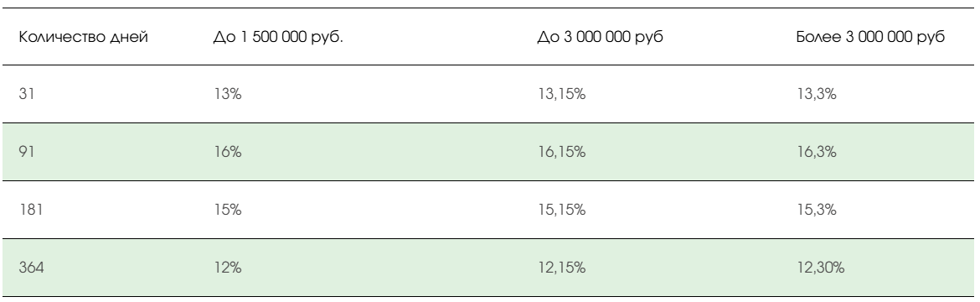
Task: Select the 181 days row label
Action: pyautogui.click(x=31, y=210)
